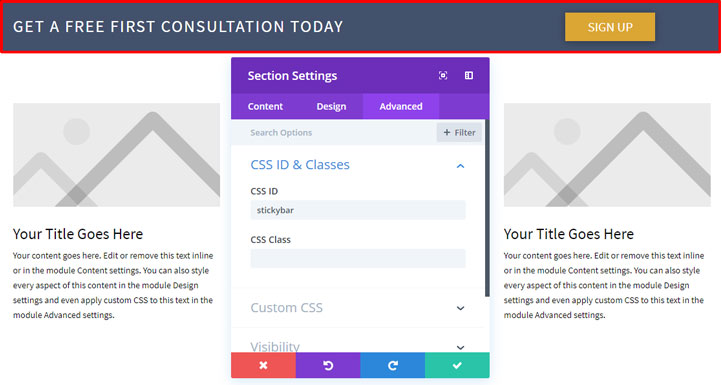
Task: Collapse the CSS ID & Classes section
Action: coord(460,166)
